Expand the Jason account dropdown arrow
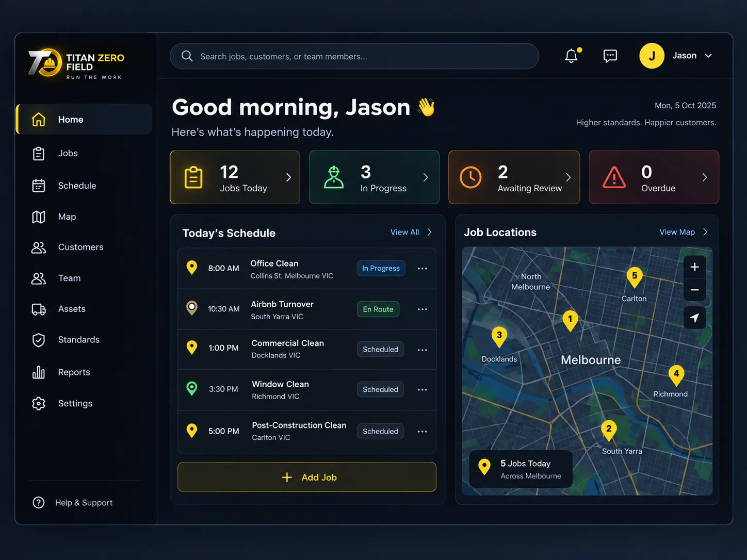 (708, 56)
